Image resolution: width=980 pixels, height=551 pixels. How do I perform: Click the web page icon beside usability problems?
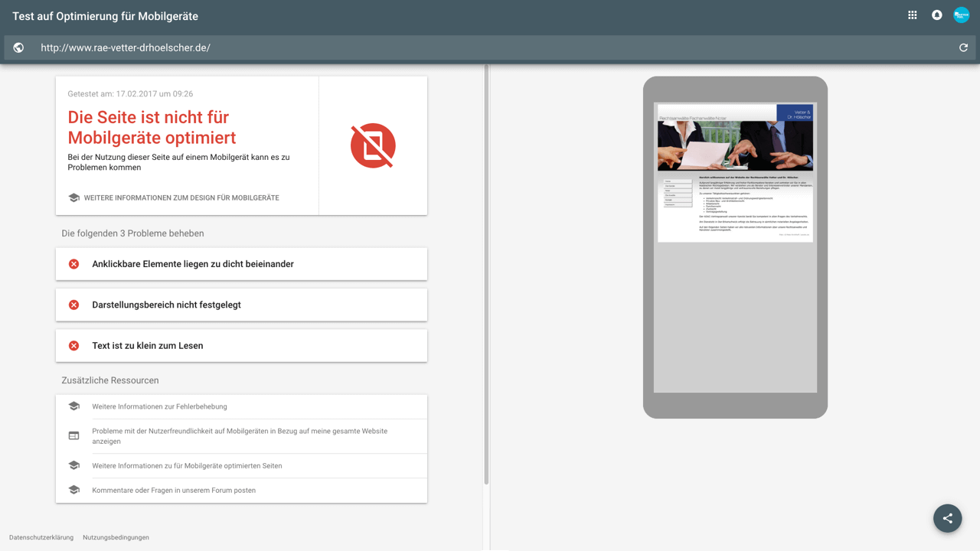click(x=74, y=435)
